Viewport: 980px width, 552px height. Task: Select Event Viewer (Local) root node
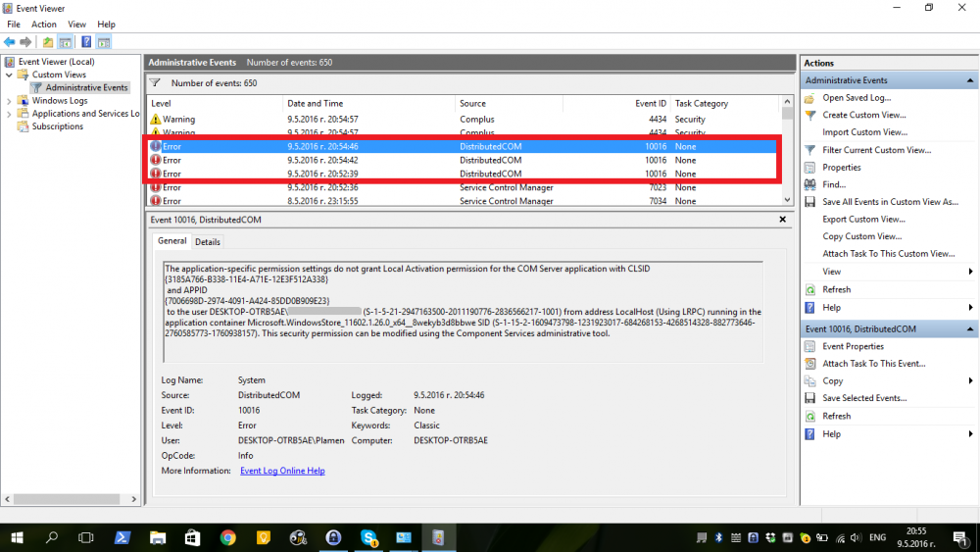click(x=56, y=61)
